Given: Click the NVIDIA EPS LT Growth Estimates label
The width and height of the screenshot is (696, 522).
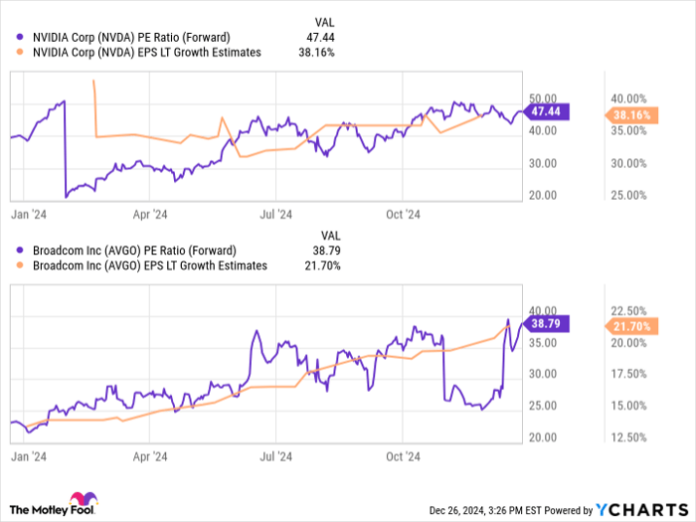Looking at the screenshot, I should pyautogui.click(x=147, y=53).
